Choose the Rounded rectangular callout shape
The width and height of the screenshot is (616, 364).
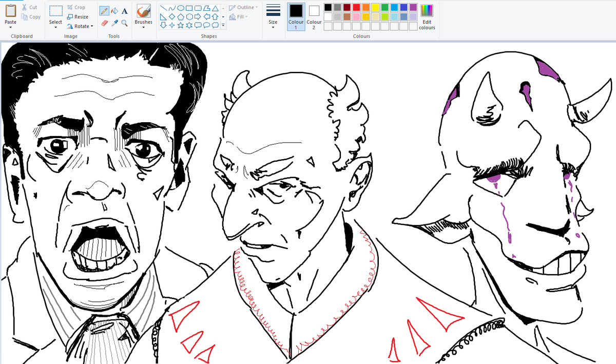pos(198,25)
